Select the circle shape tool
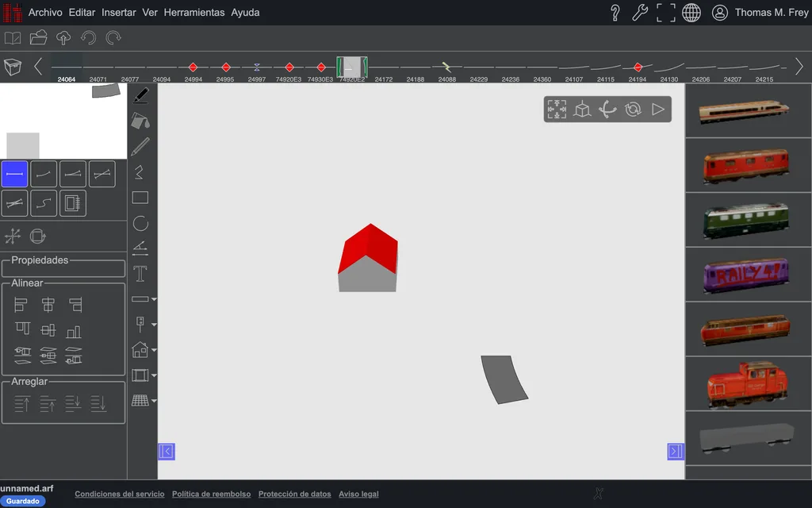The height and width of the screenshot is (508, 812). (x=140, y=223)
